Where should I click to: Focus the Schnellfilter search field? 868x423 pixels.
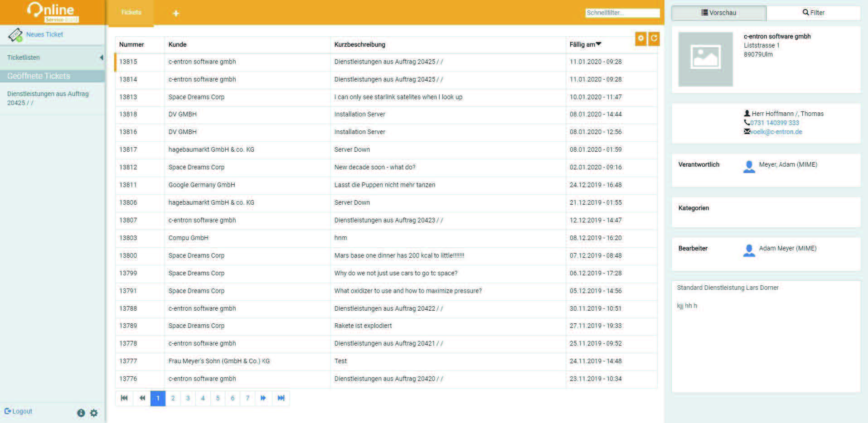[622, 13]
